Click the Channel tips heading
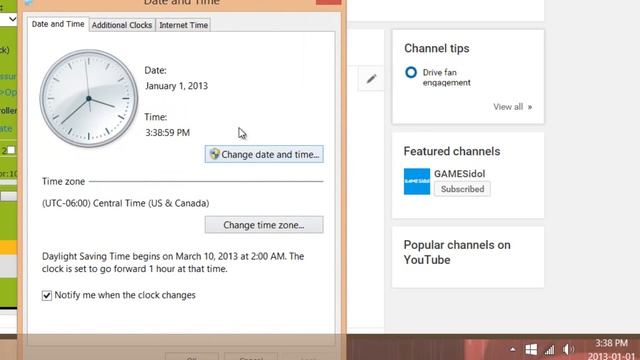This screenshot has width=640, height=360. pyautogui.click(x=436, y=49)
